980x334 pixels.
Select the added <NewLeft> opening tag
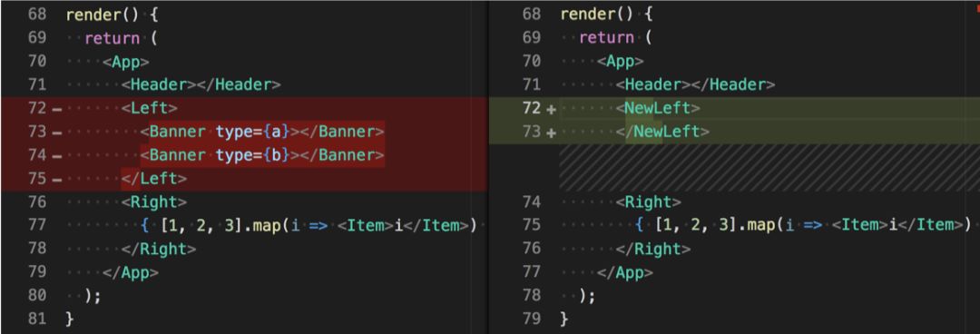[x=658, y=108]
